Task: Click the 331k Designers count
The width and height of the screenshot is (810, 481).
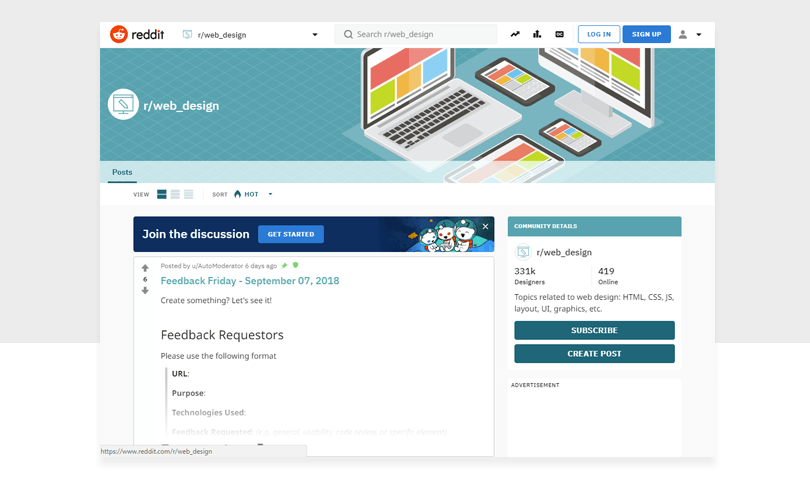Action: (529, 276)
